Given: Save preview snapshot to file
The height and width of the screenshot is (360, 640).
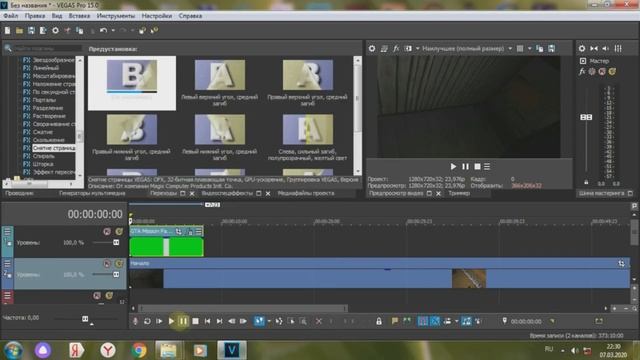Looking at the screenshot, I should click(551, 49).
